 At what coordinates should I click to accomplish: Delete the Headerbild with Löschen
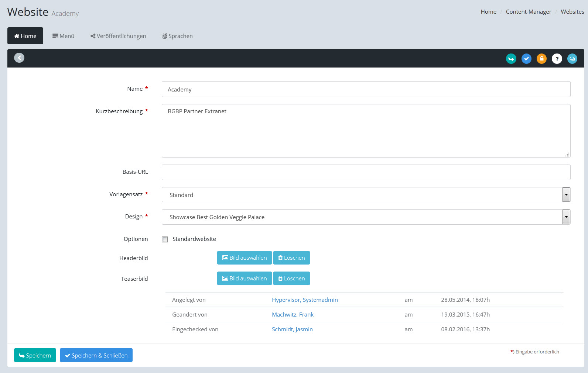[x=291, y=258]
